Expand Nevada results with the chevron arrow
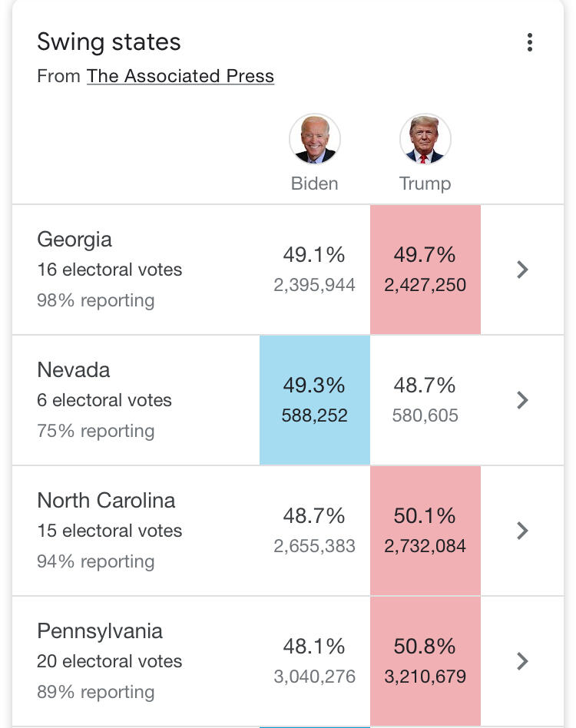The width and height of the screenshot is (576, 728). click(x=523, y=400)
